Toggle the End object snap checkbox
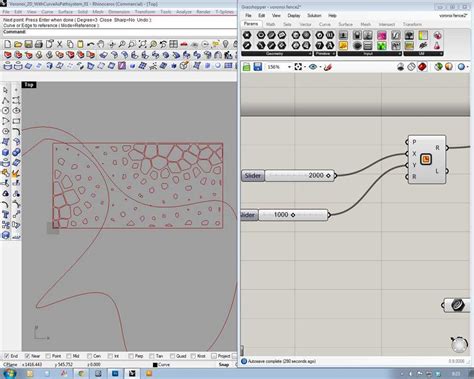Screen dimensions: 474x379 6,356
